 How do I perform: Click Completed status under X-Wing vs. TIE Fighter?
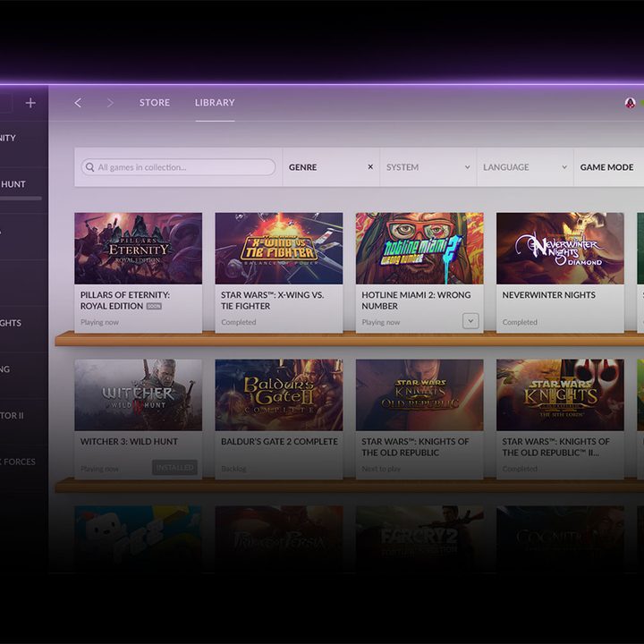click(238, 322)
